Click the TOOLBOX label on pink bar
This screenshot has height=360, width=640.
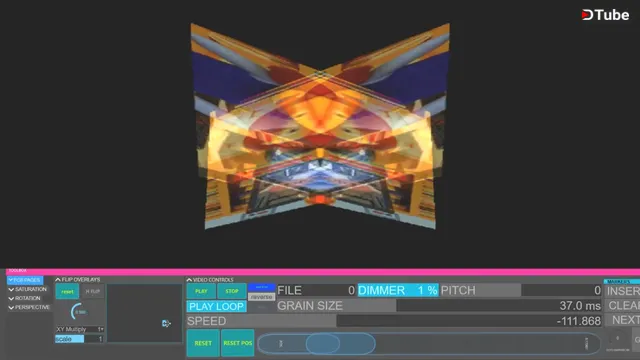tap(18, 270)
